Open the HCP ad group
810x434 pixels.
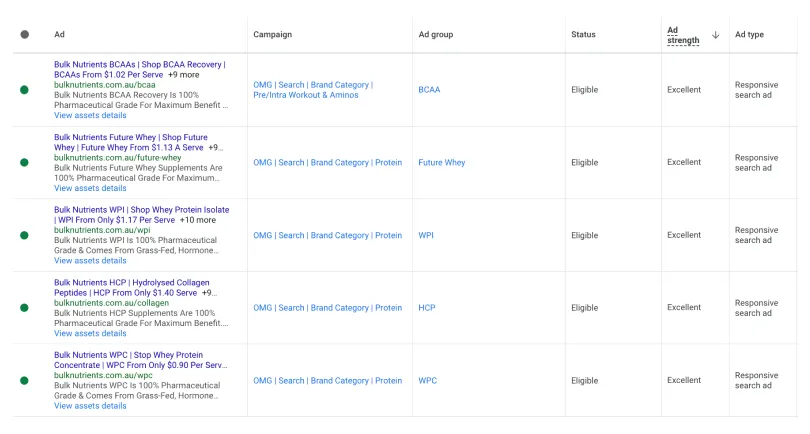tap(427, 308)
